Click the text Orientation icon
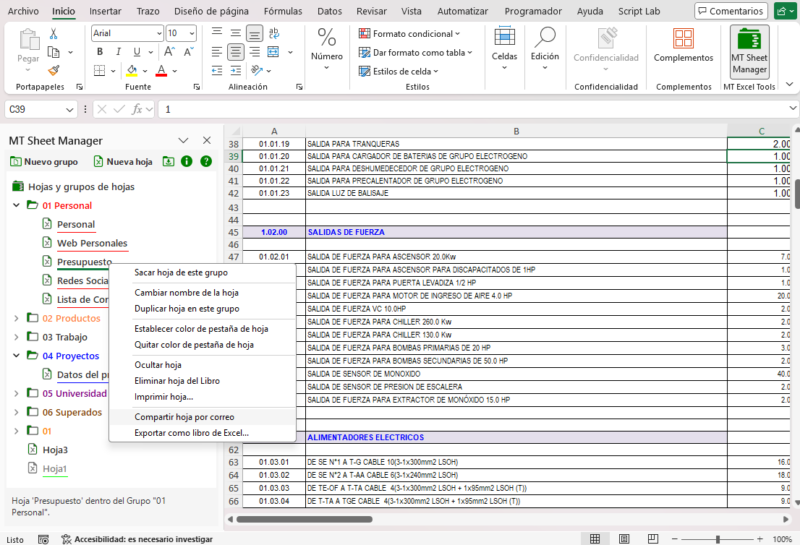The height and width of the screenshot is (545, 800). coord(257,70)
